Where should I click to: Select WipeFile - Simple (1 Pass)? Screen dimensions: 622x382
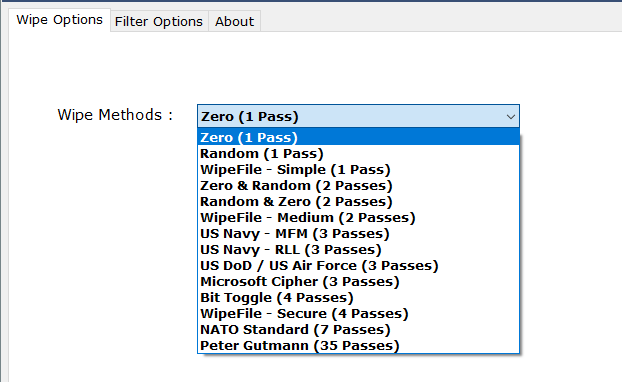358,169
